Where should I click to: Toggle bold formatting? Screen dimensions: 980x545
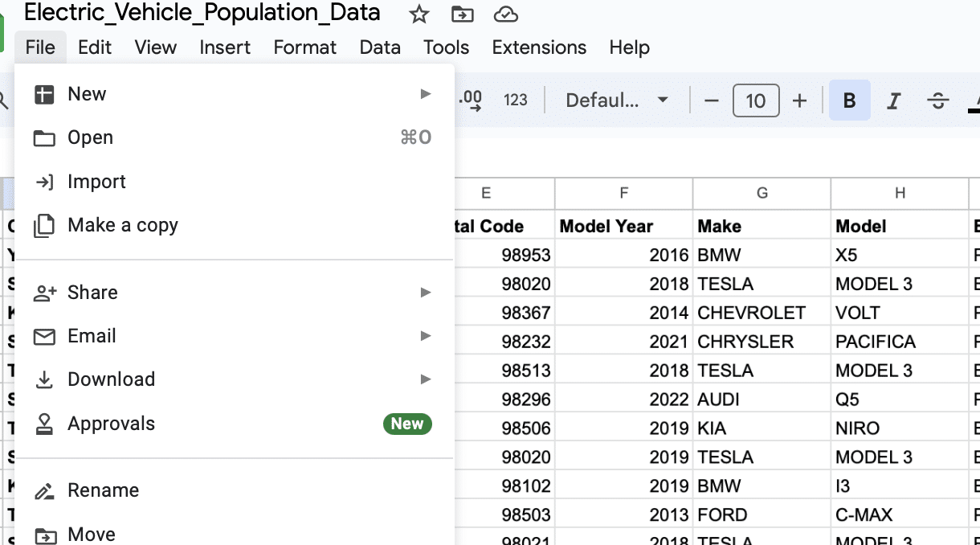click(x=850, y=100)
